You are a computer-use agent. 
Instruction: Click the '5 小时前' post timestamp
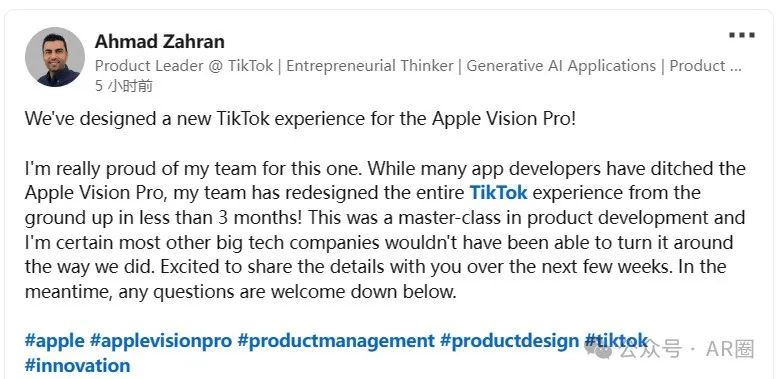(124, 86)
